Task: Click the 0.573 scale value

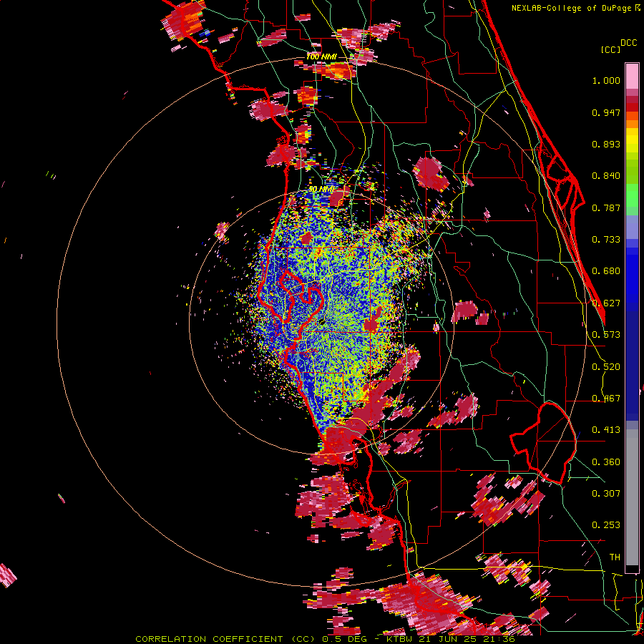Action: tap(606, 335)
